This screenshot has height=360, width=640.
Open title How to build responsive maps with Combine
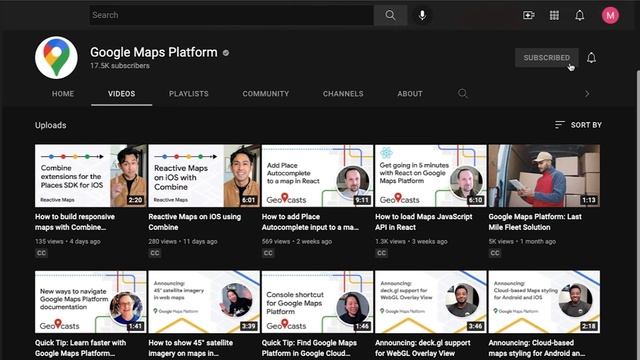75,222
